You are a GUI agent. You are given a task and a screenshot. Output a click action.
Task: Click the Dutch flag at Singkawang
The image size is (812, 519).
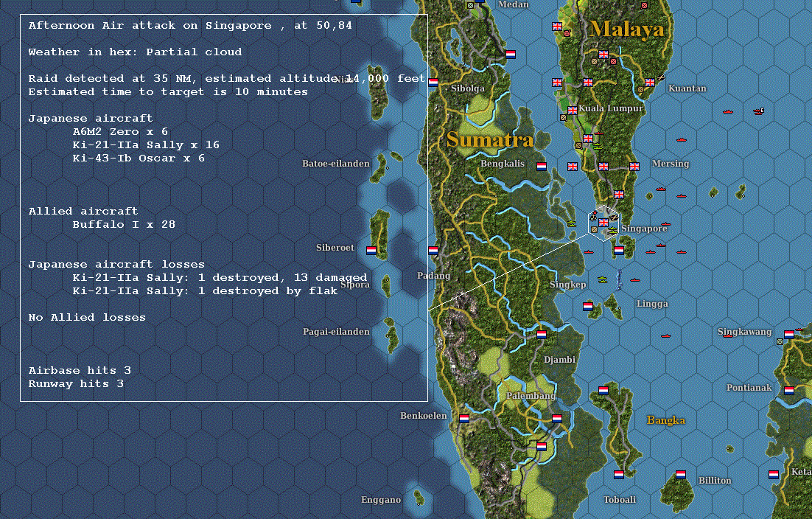coord(788,335)
